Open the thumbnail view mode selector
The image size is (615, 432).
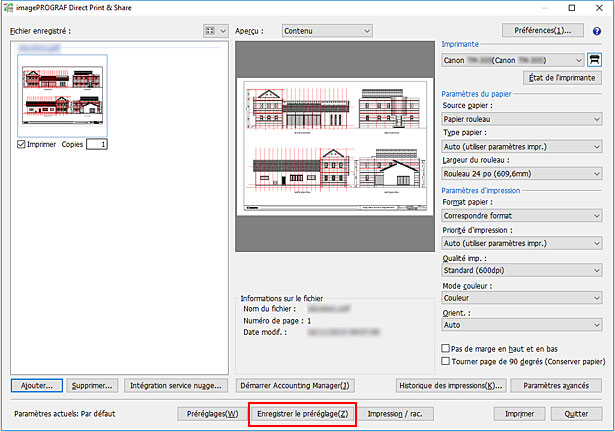click(x=215, y=31)
